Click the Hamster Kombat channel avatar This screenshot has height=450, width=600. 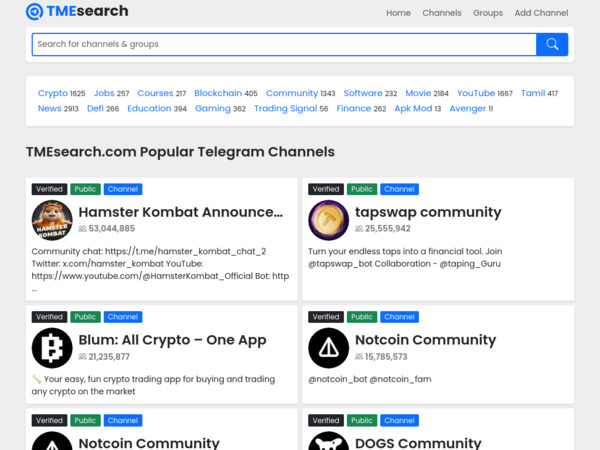coord(52,220)
